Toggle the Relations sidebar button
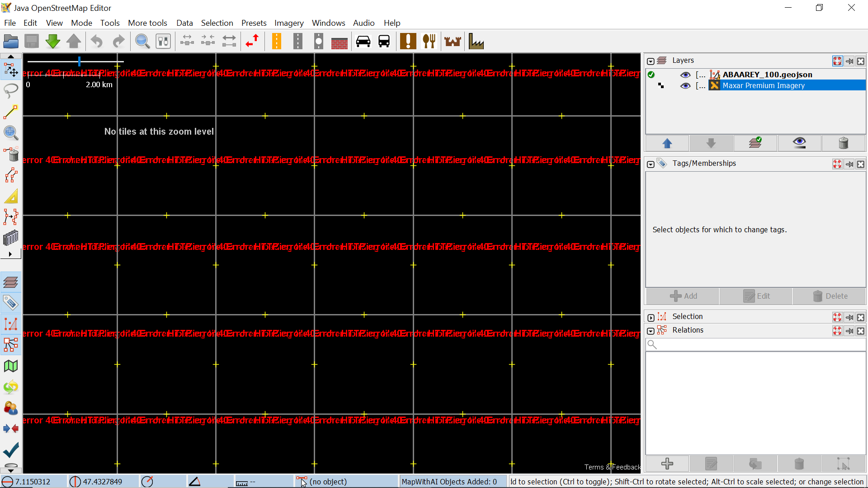 [11, 345]
